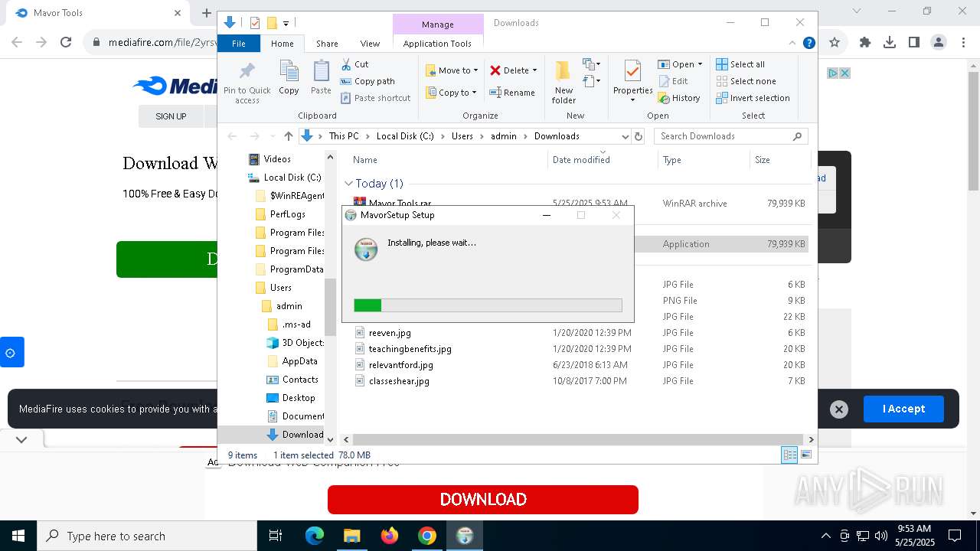Sort by Date modified column

coord(581,160)
